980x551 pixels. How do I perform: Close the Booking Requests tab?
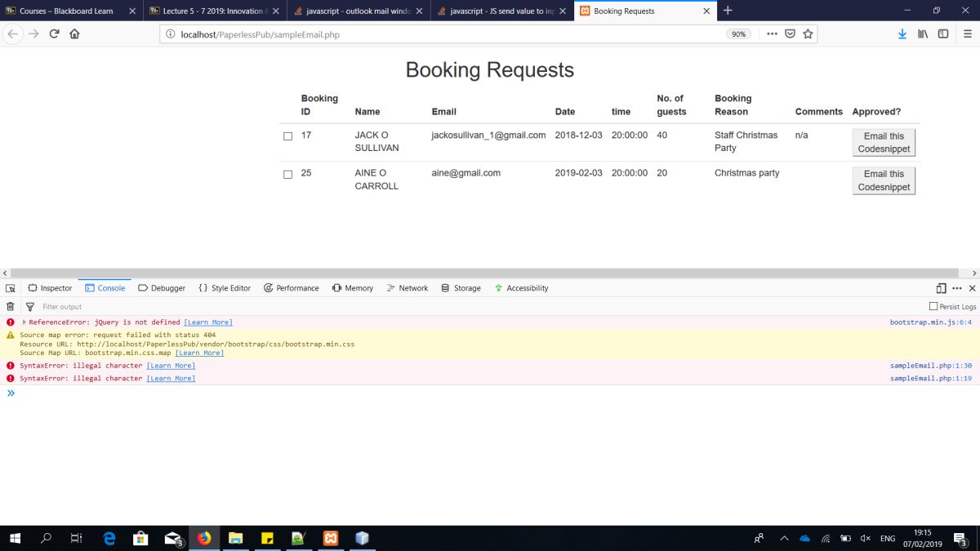(x=707, y=11)
